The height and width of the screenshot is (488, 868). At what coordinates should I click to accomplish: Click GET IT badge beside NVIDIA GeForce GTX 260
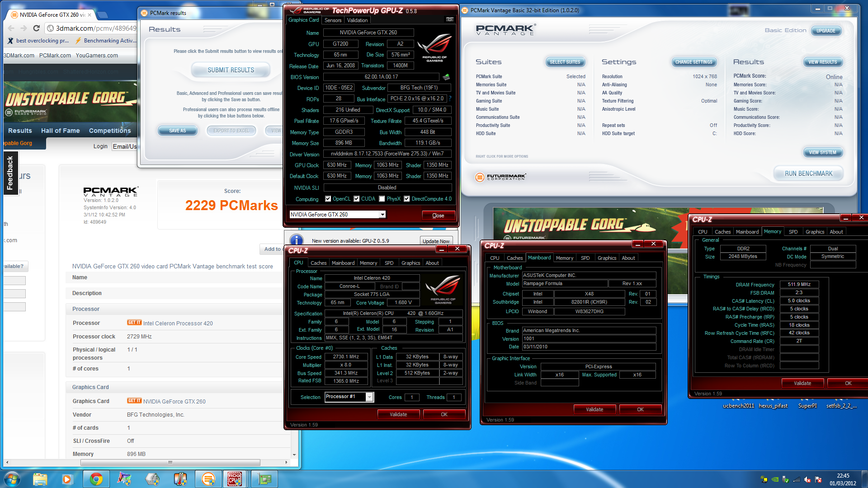pos(134,401)
